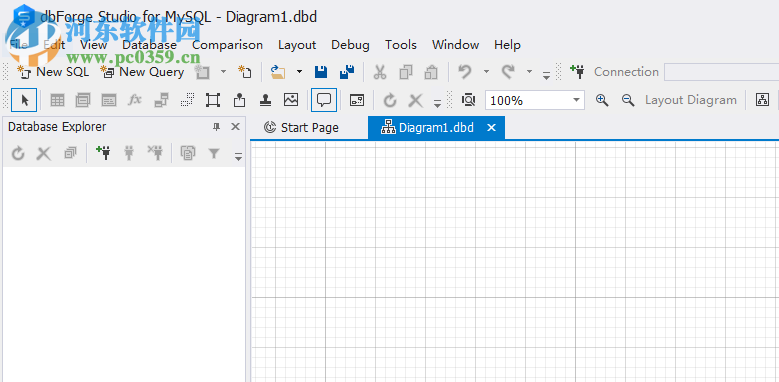Open the Redo history dropdown

tap(530, 72)
